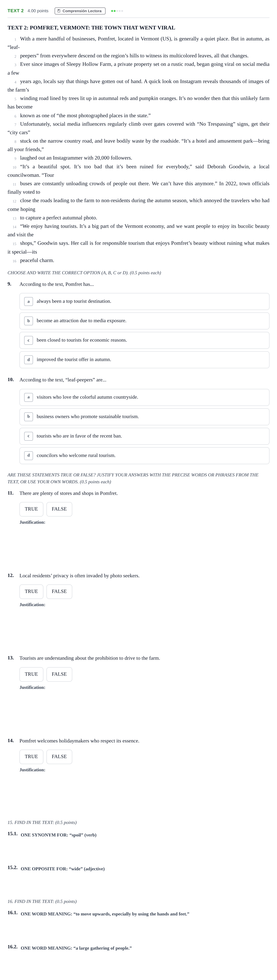Image resolution: width=277 pixels, height=980 pixels.
Task: Click the answer area for synonym of 'spoil'
Action: point(144,851)
